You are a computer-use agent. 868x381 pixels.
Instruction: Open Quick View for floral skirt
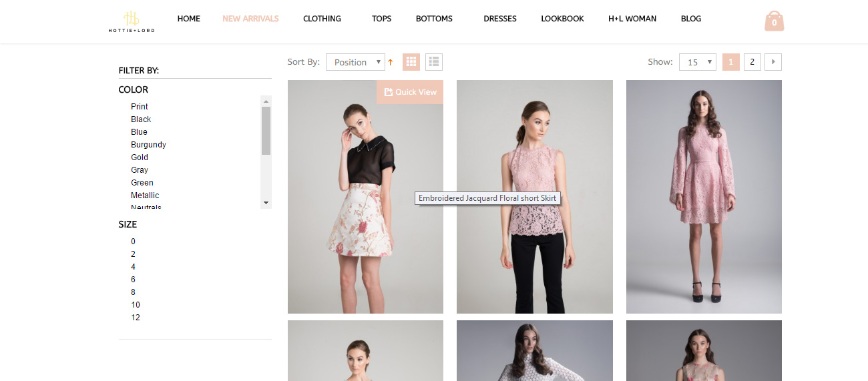tap(410, 92)
